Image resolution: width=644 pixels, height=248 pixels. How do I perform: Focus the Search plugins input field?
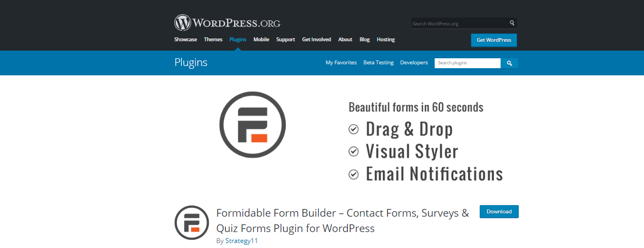click(468, 63)
